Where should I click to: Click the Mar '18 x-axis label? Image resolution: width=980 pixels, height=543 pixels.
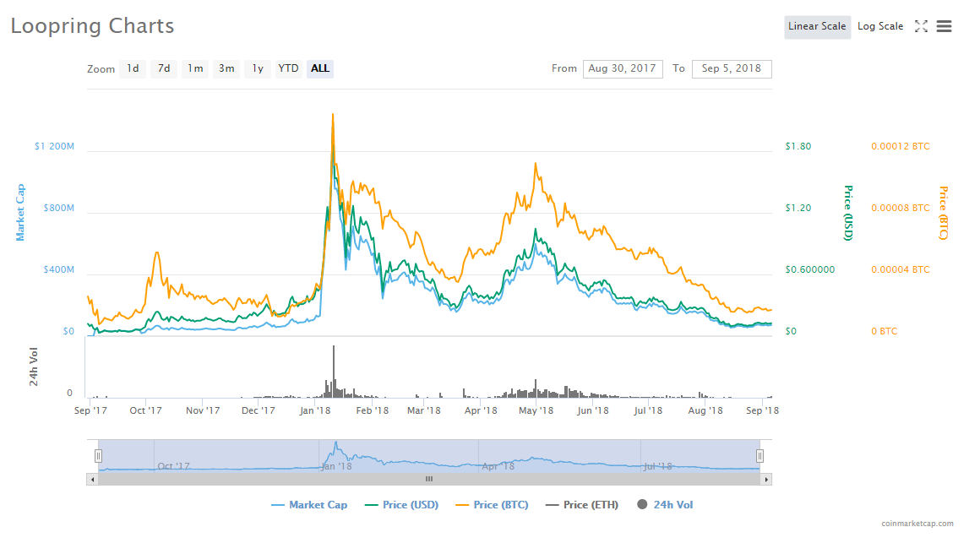coord(424,410)
